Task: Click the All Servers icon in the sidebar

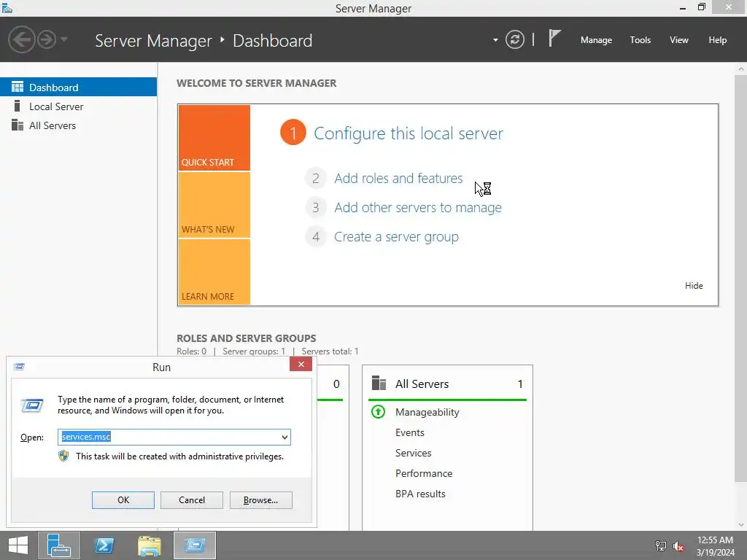Action: 18,125
